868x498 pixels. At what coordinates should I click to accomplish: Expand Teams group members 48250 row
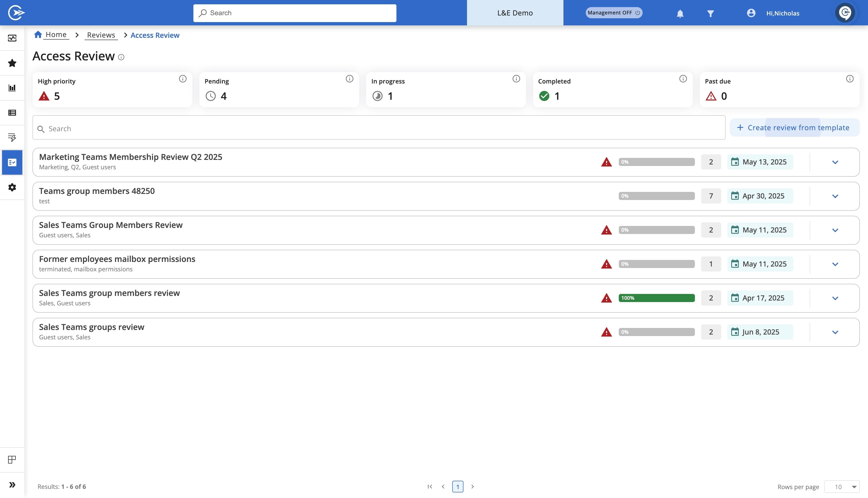[x=835, y=196]
